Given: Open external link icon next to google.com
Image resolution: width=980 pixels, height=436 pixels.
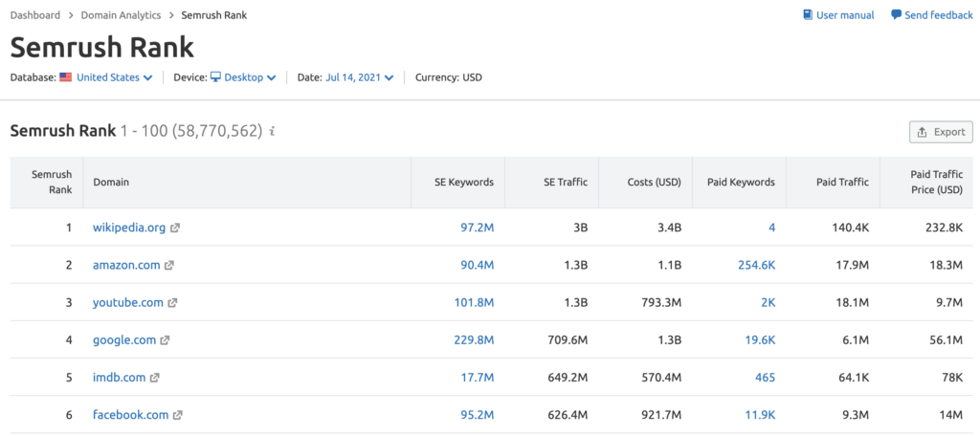Looking at the screenshot, I should pyautogui.click(x=165, y=340).
